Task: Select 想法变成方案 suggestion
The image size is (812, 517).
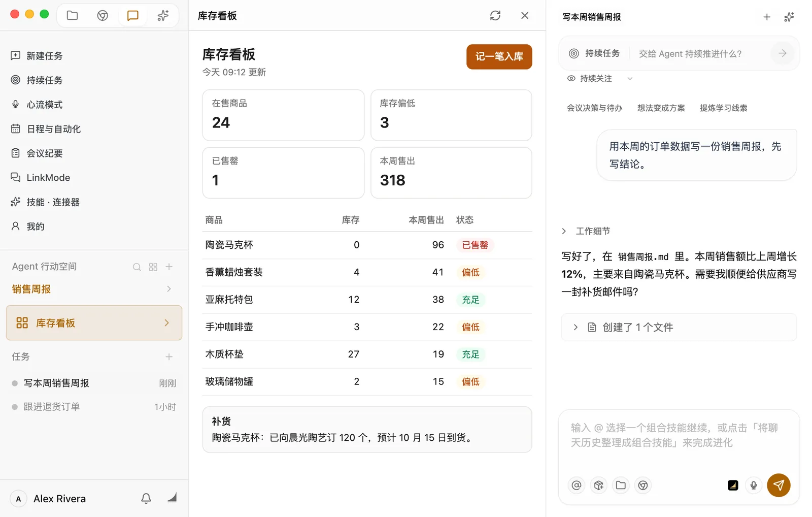Action: click(661, 108)
